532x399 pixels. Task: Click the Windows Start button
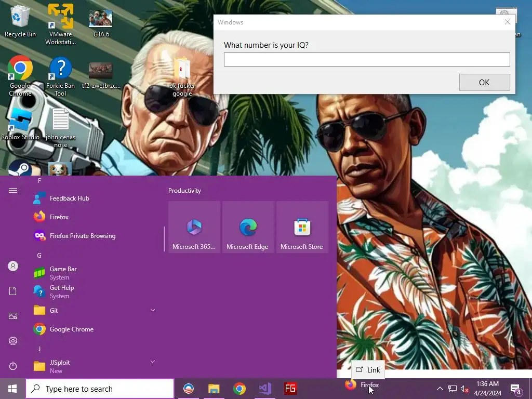(x=12, y=389)
